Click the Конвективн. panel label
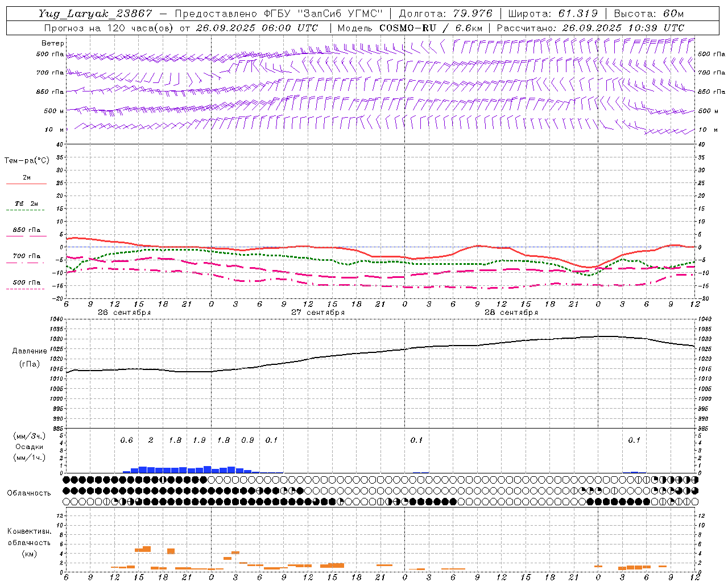Image resolution: width=728 pixels, height=582 pixels. coord(29,531)
